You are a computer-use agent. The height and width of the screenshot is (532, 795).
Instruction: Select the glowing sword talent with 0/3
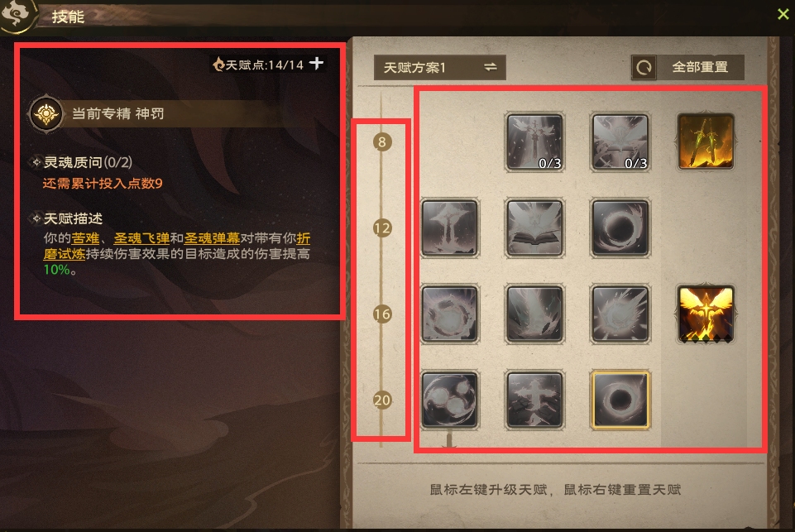534,141
